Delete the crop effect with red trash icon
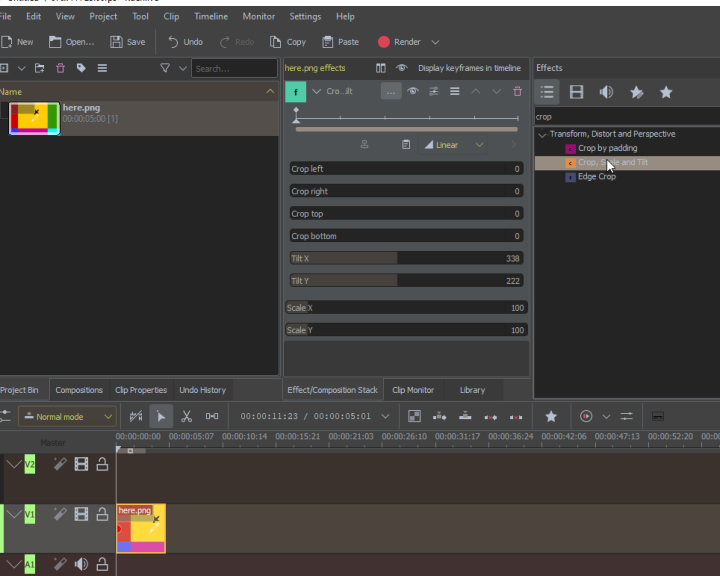720x576 pixels. coord(518,91)
